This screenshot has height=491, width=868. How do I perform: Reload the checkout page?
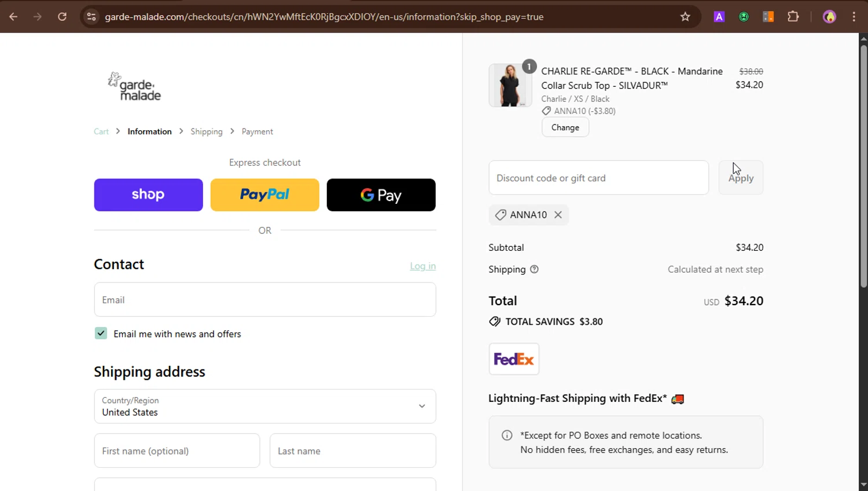point(62,17)
